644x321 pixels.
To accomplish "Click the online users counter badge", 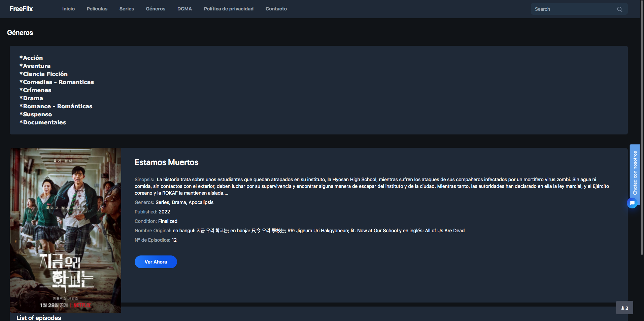I will (624, 308).
